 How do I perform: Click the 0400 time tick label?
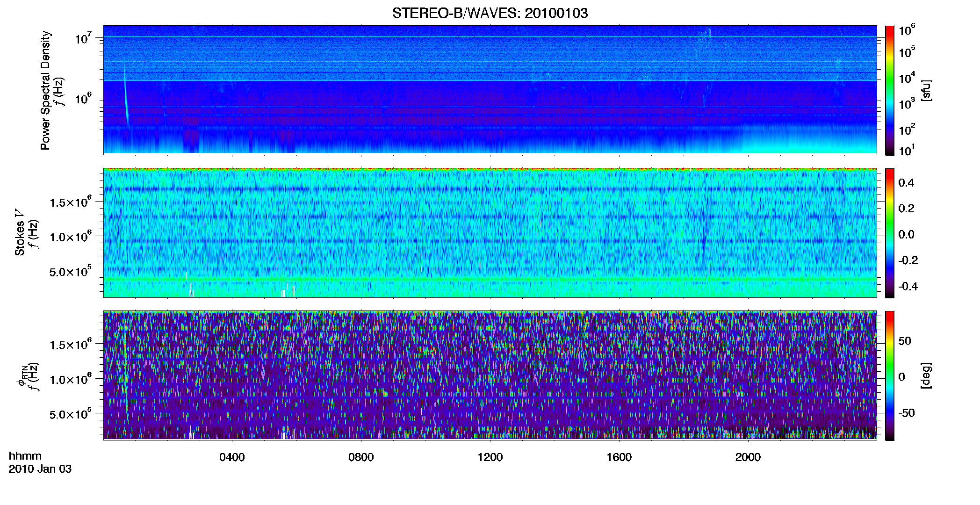[x=232, y=457]
